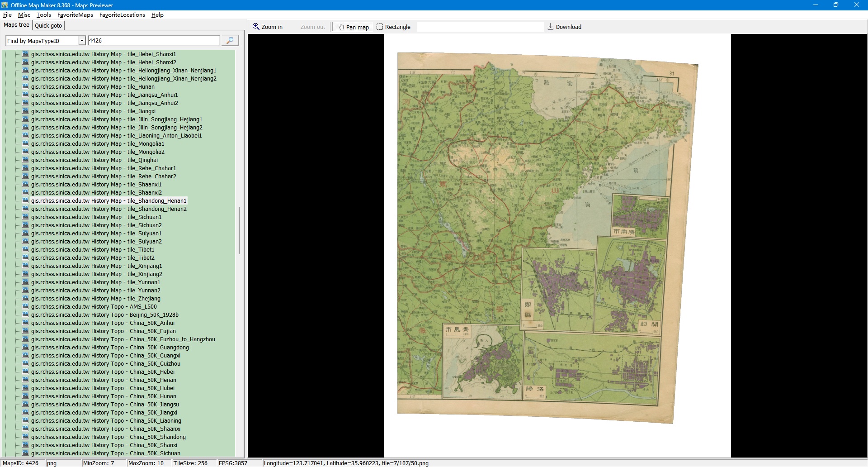Click the Download arrow icon
Image resolution: width=868 pixels, height=467 pixels.
(550, 27)
